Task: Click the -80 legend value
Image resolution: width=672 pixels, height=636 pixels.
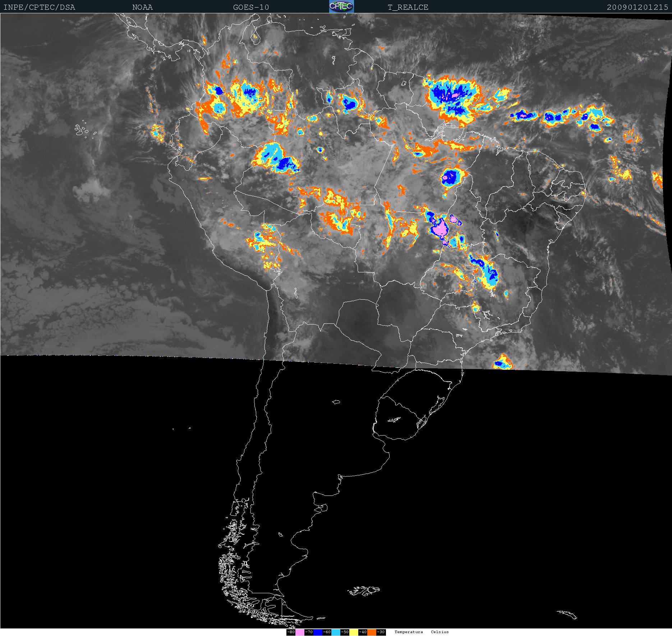Action: (291, 632)
